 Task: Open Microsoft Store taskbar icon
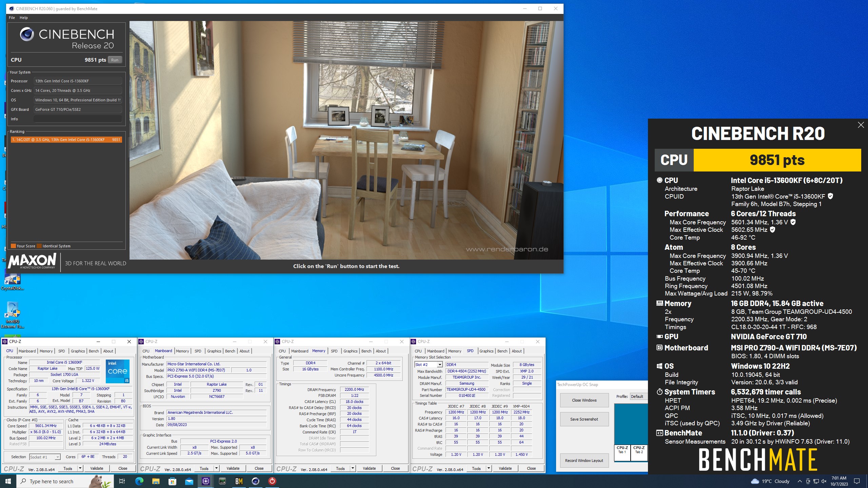(x=172, y=481)
